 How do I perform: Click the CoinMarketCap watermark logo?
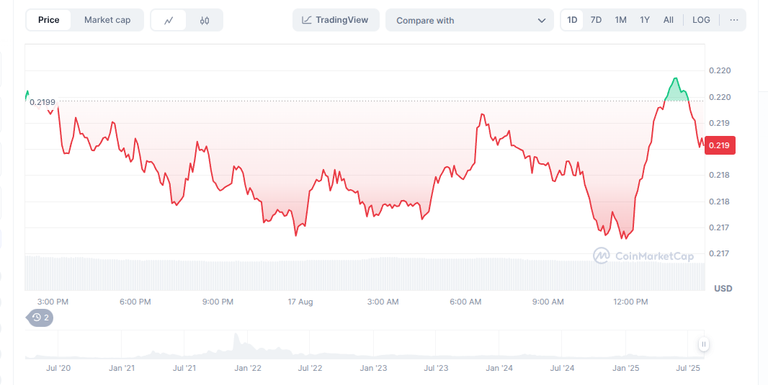click(643, 256)
